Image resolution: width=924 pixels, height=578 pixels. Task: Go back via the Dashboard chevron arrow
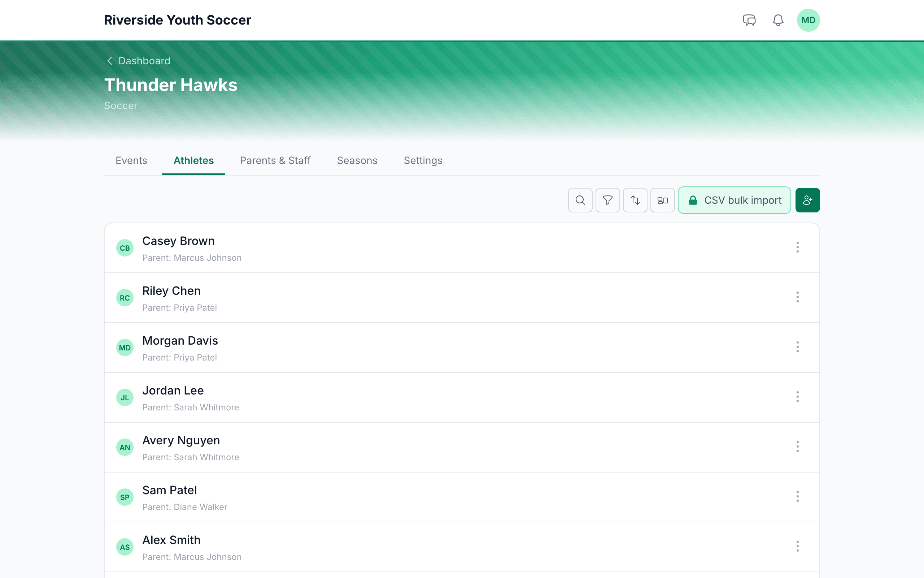tap(110, 61)
